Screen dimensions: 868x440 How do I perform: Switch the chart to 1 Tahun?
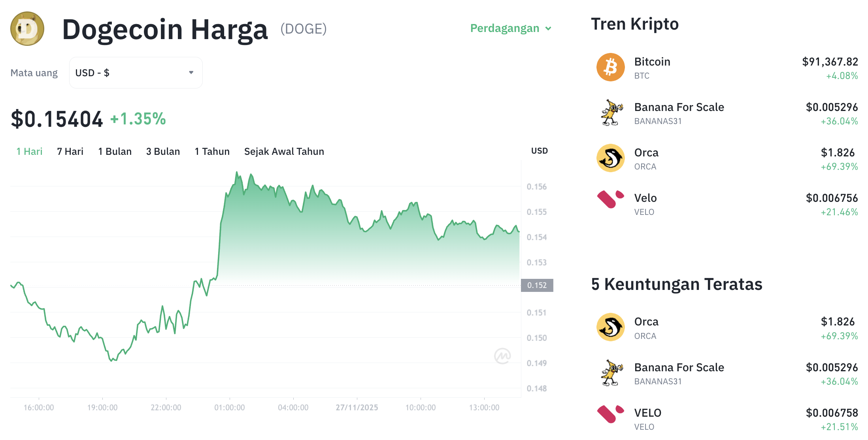[x=212, y=151]
